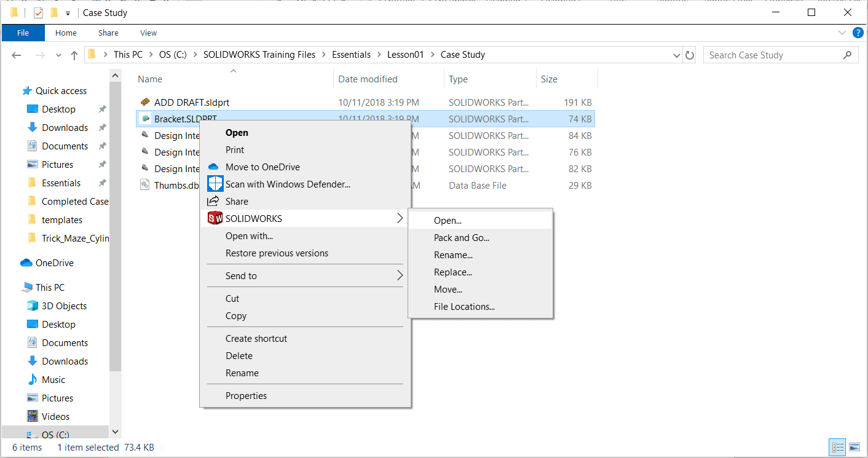868x458 pixels.
Task: Open the Home ribbon tab
Action: tap(66, 33)
